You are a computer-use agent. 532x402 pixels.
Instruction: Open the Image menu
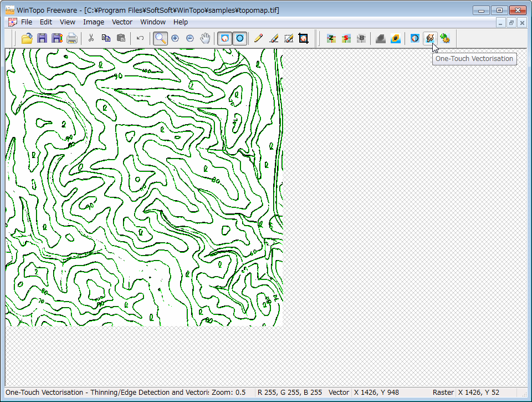click(x=94, y=22)
